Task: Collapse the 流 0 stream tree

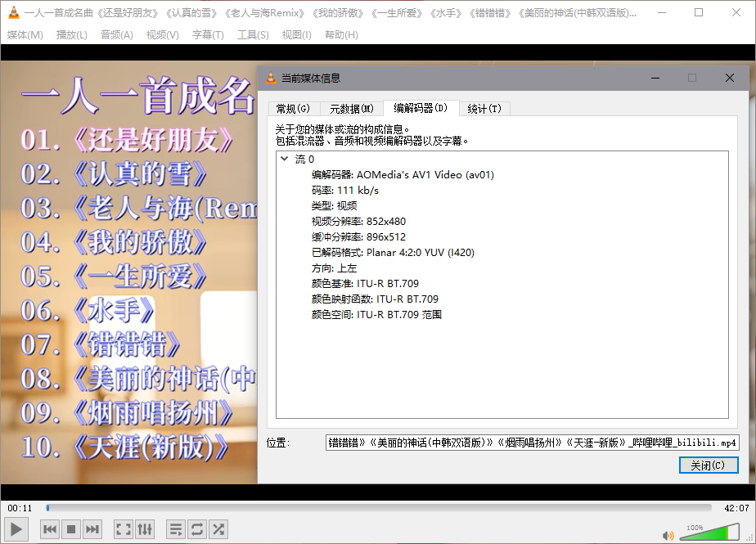Action: click(285, 159)
